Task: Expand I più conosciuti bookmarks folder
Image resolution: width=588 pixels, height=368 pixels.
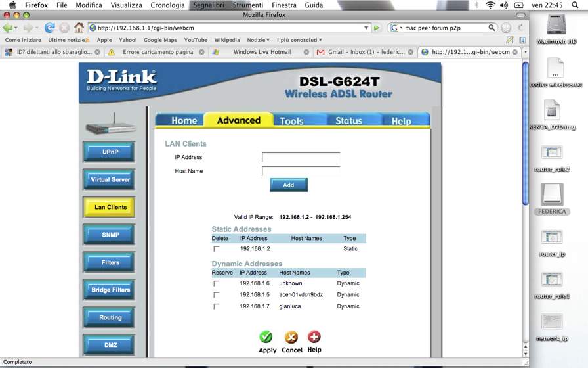Action: (x=299, y=40)
